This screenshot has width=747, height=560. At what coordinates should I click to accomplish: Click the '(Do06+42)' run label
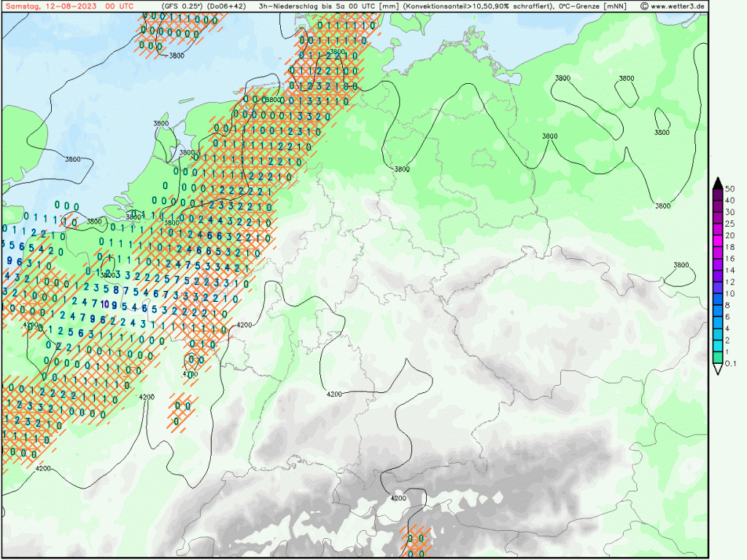click(x=229, y=6)
